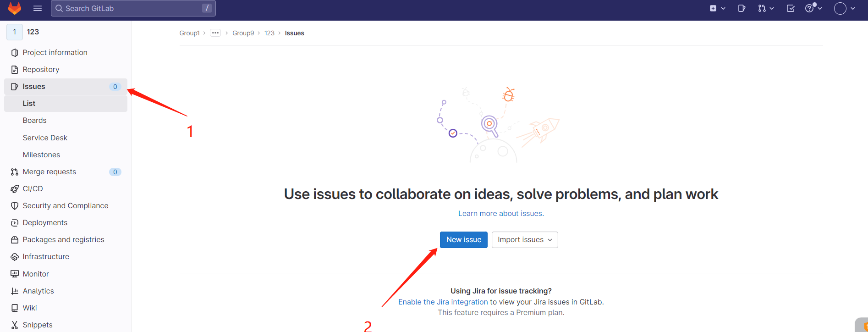
Task: Open Snippets scissors icon in sidebar
Action: [15, 325]
